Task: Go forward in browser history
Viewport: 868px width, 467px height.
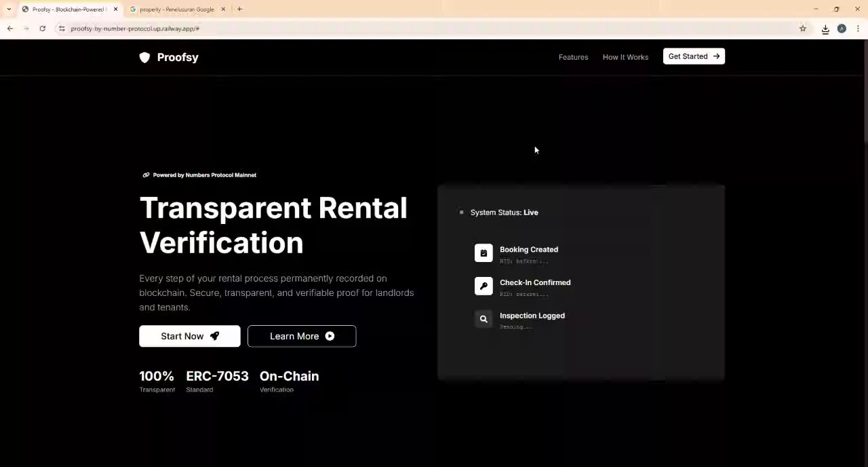Action: click(x=26, y=29)
